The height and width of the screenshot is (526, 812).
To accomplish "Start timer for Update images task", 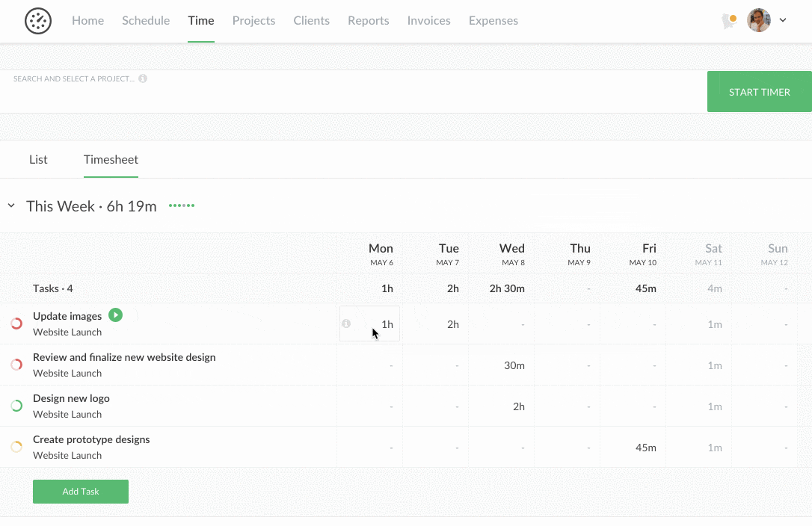I will coord(115,315).
